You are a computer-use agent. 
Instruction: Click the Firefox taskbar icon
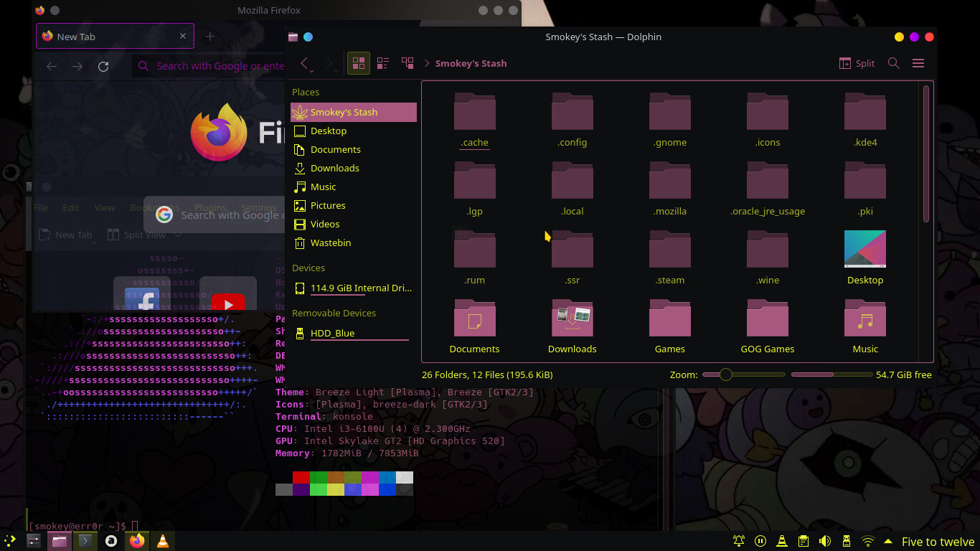click(x=137, y=541)
